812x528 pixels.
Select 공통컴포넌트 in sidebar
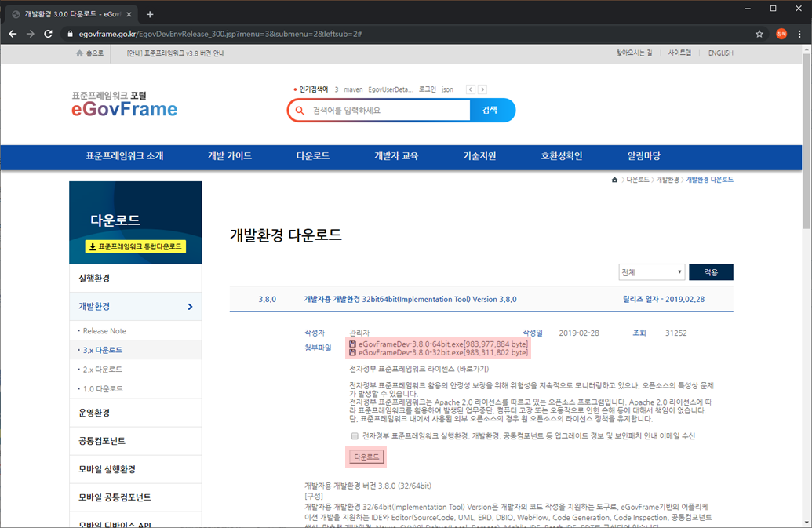click(135, 441)
